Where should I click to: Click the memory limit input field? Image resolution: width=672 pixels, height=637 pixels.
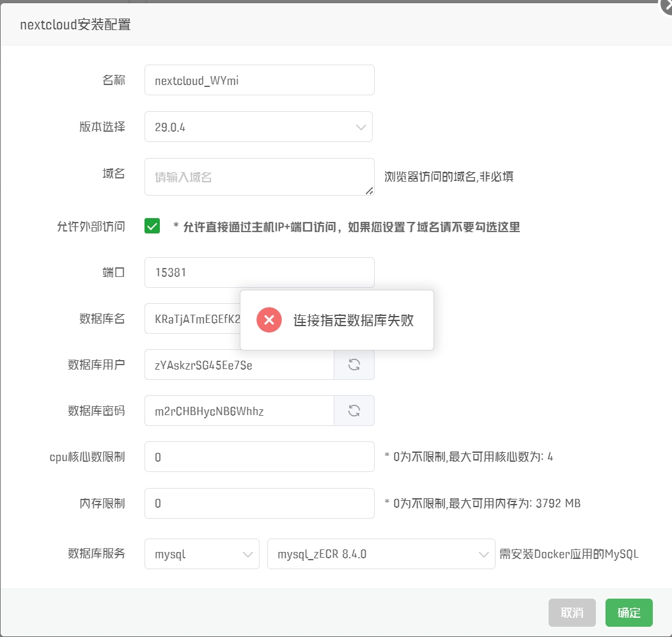pos(260,503)
